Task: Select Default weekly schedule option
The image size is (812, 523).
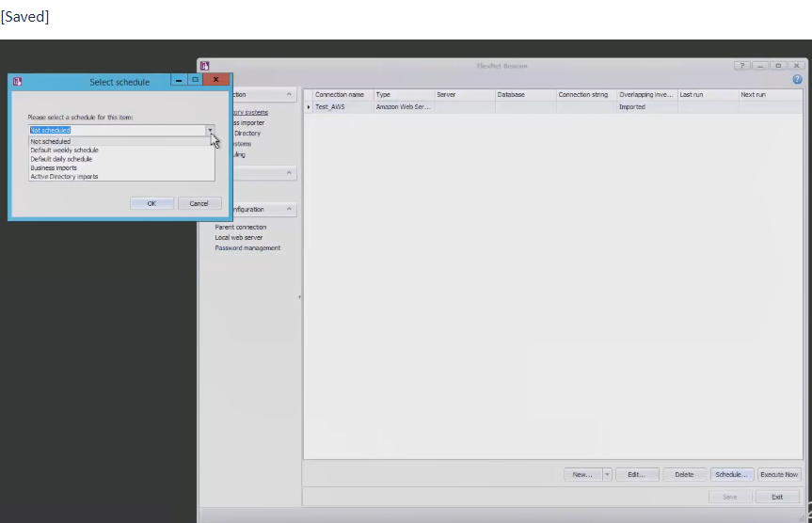Action: click(121, 151)
